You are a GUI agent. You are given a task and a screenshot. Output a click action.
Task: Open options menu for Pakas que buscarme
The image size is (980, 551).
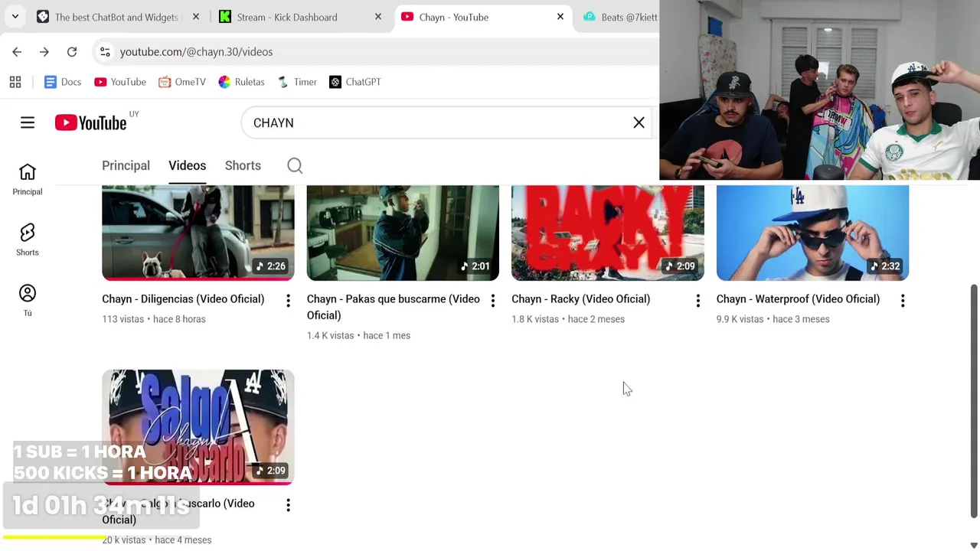(493, 301)
